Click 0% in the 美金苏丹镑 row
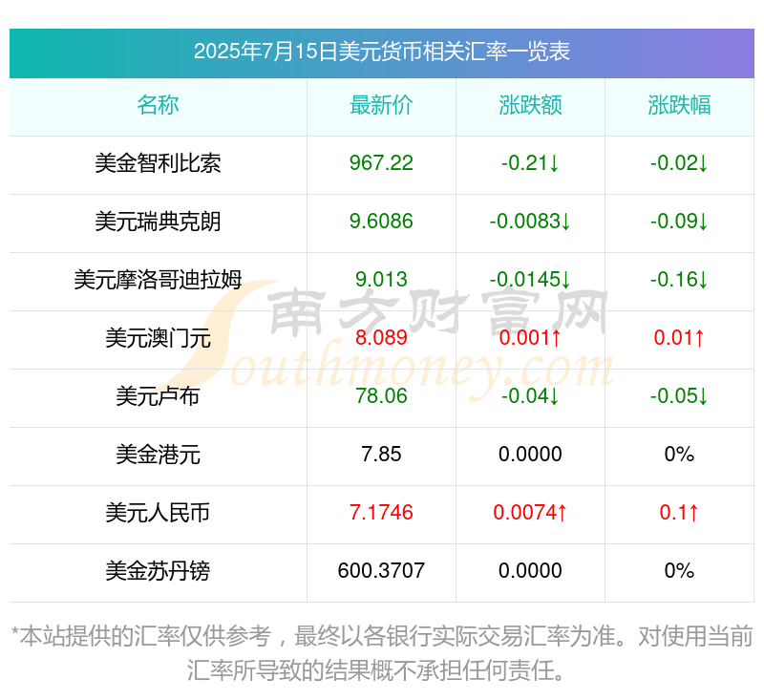This screenshot has height=700, width=764. [x=679, y=571]
